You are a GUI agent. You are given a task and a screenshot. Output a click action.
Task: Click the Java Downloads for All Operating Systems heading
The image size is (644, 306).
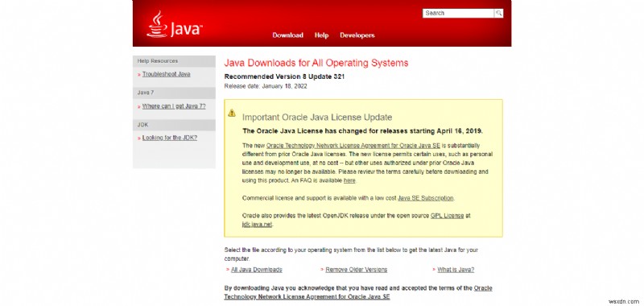[x=316, y=63]
